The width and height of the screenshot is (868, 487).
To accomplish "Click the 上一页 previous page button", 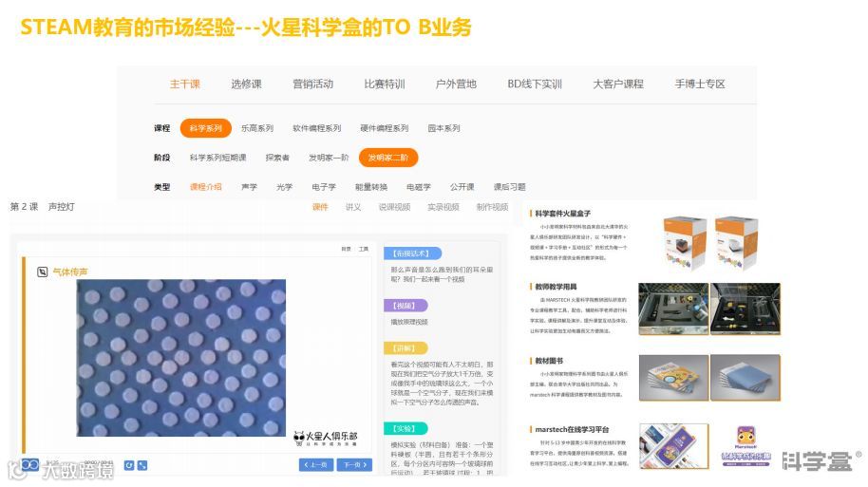I will 316,465.
